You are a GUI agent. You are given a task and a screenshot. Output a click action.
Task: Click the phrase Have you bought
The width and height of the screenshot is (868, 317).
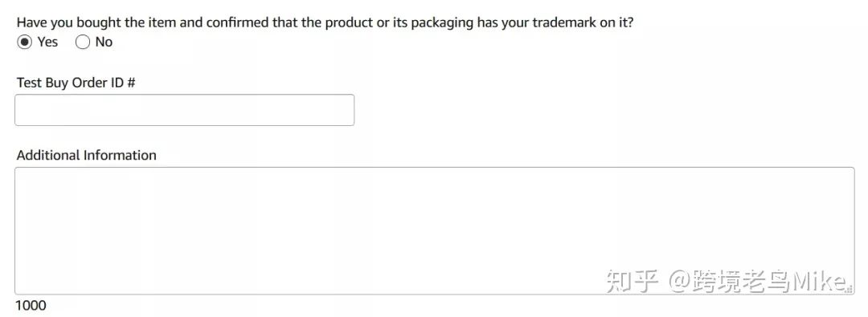tap(63, 23)
